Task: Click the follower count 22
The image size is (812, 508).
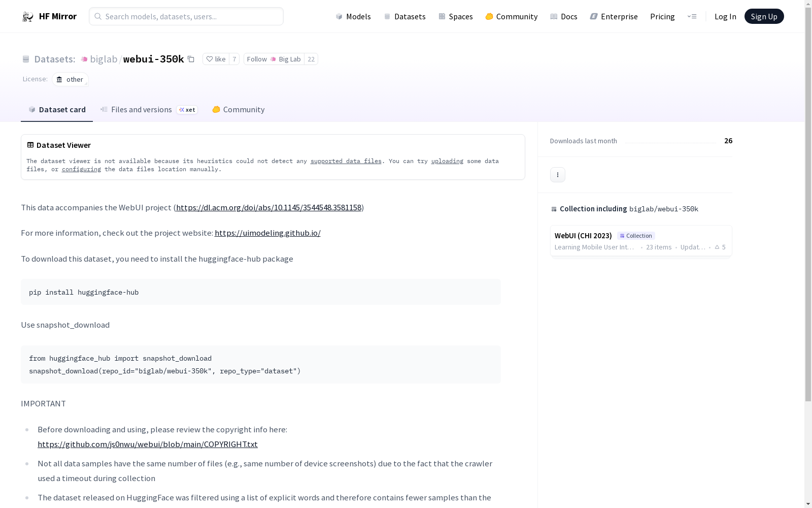Action: coord(311,59)
